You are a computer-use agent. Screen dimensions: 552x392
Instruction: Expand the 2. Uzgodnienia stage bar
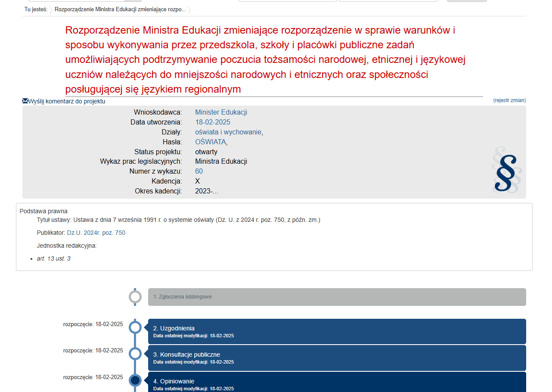coord(337,331)
